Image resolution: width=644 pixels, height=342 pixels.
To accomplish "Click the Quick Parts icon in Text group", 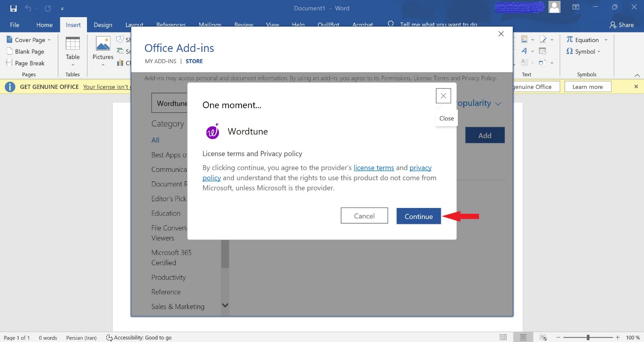I will pyautogui.click(x=524, y=40).
